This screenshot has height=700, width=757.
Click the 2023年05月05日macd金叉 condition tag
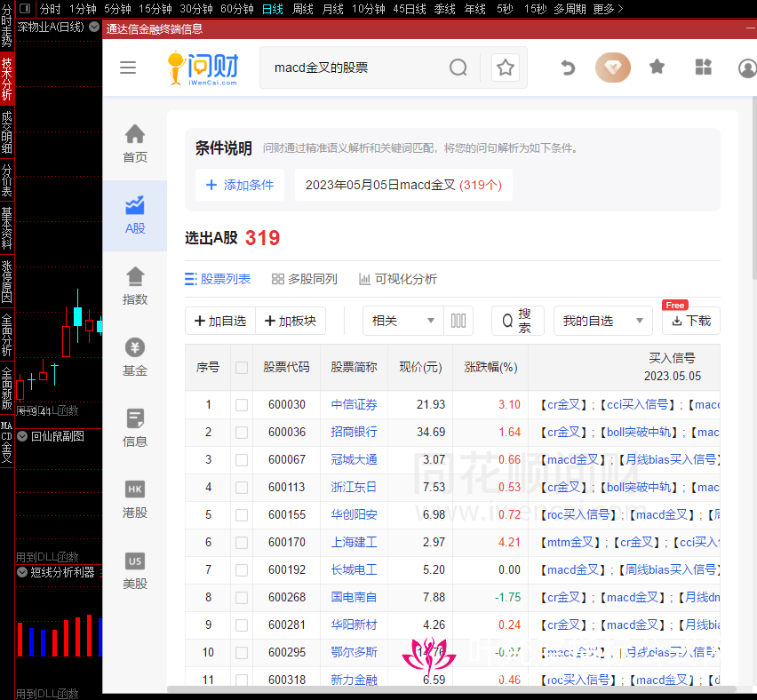[403, 185]
